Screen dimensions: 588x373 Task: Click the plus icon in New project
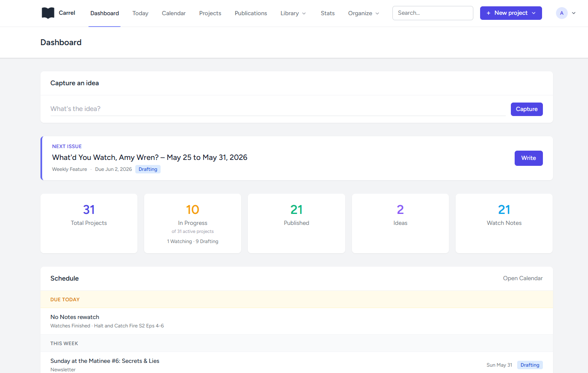(x=489, y=13)
